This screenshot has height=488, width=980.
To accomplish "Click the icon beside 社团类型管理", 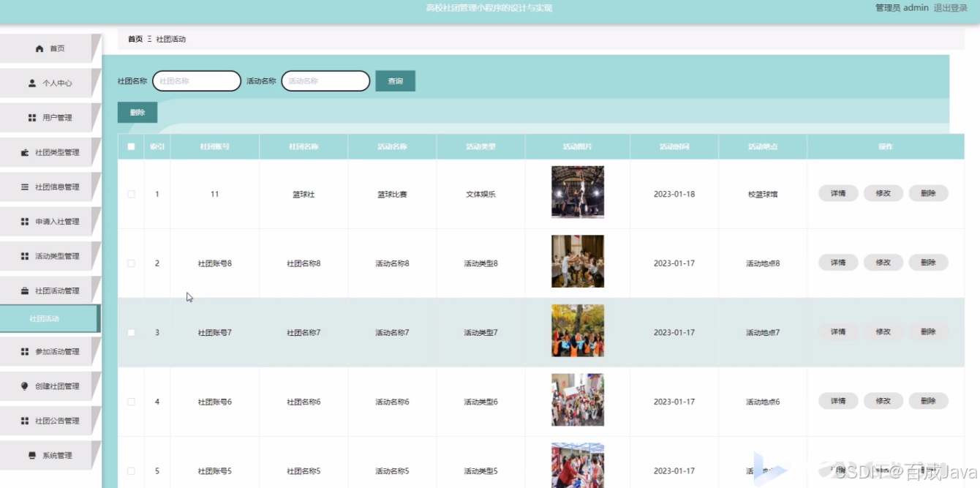I will 25,152.
